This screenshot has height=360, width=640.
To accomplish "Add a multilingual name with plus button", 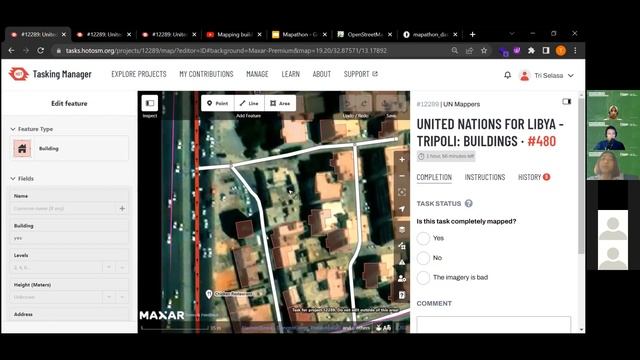I will click(122, 209).
